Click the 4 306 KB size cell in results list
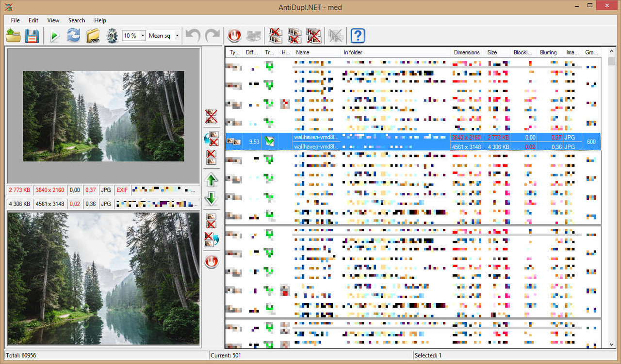Viewport: 621px width, 364px height. point(498,146)
